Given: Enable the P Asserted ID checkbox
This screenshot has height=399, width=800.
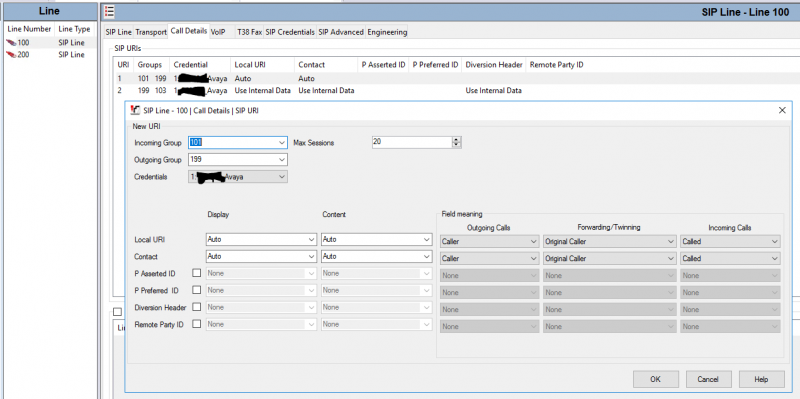Looking at the screenshot, I should [196, 273].
